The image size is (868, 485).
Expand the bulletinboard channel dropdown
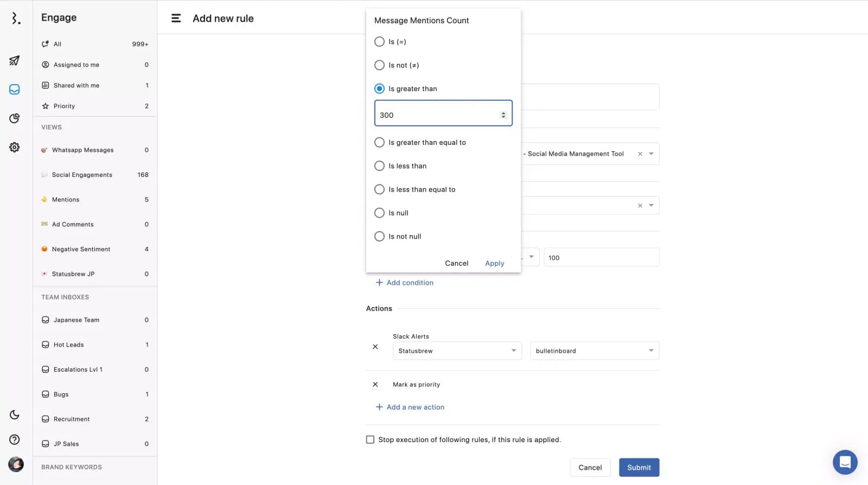[594, 351]
